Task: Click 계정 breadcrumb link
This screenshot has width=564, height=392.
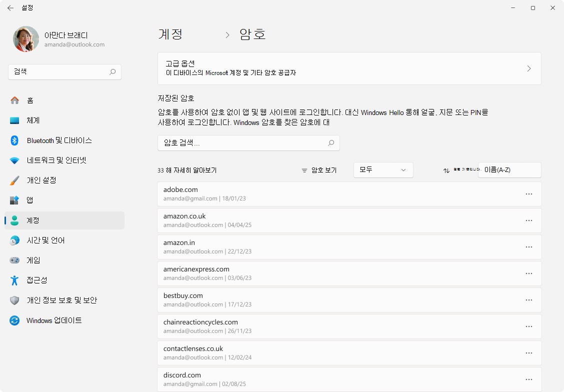Action: (x=170, y=34)
